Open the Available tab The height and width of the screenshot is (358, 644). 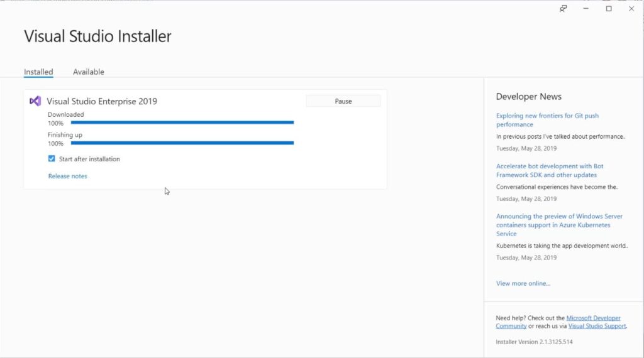[89, 72]
